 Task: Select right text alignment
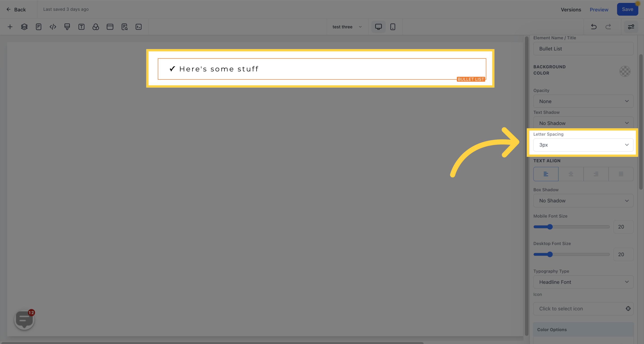click(x=596, y=174)
